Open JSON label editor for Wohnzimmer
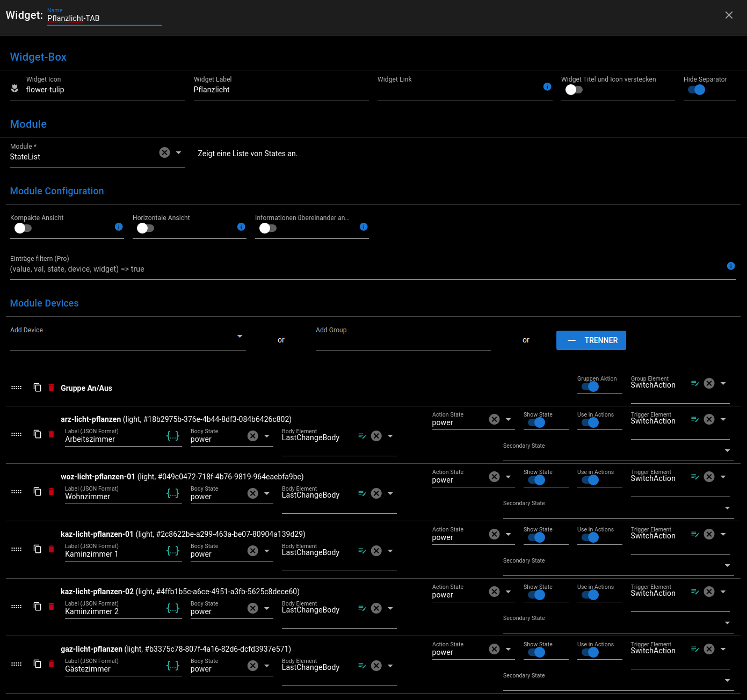Image resolution: width=747 pixels, height=700 pixels. (173, 493)
